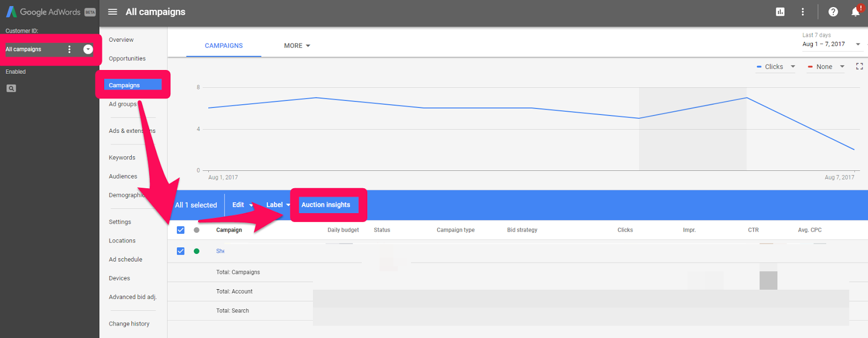Sort table by Bid strategy column
This screenshot has height=338, width=868.
click(522, 230)
